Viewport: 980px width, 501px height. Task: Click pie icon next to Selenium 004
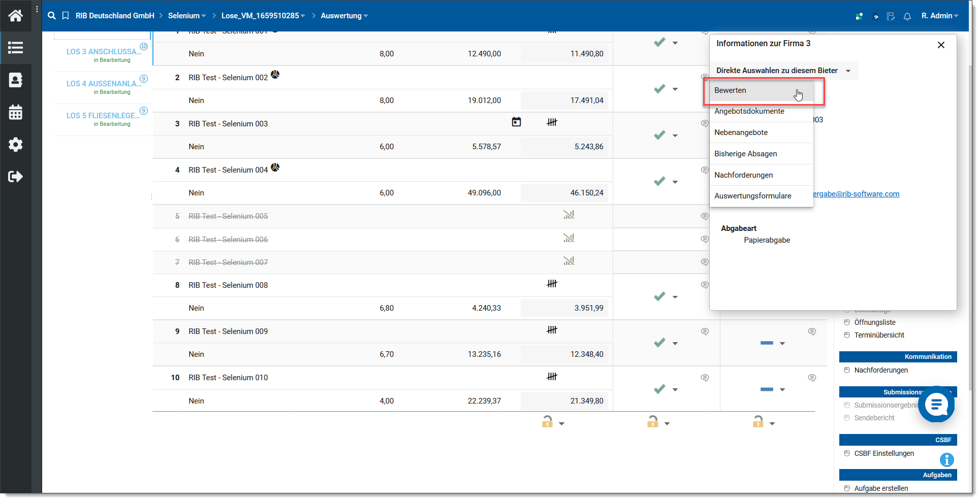tap(275, 167)
